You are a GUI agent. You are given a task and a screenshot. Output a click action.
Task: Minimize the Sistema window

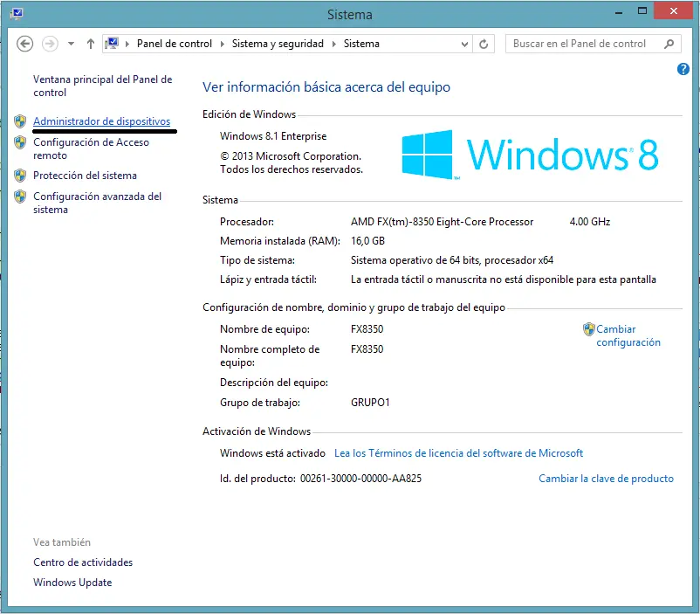(618, 12)
